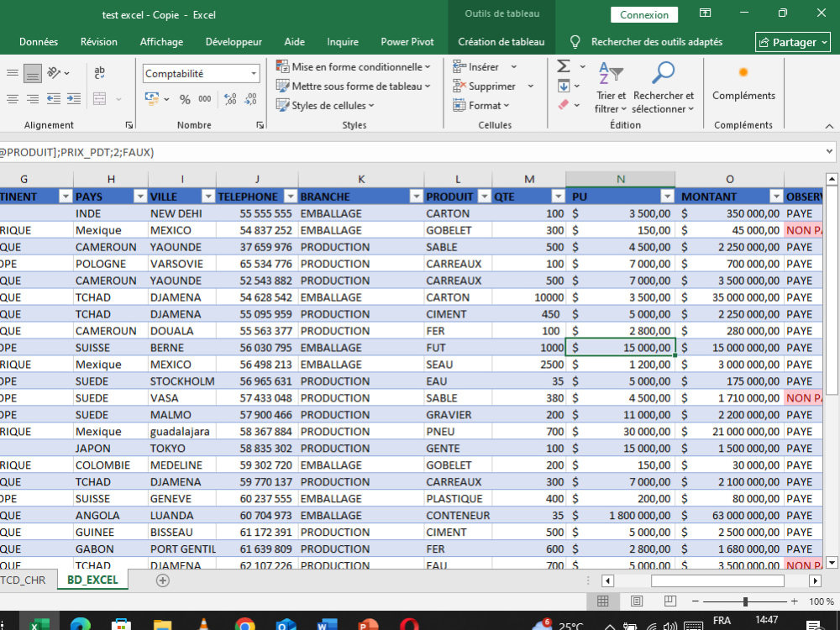Open Rechercher et sélectionner menu
Screen dimensions: 840x630
[x=664, y=87]
